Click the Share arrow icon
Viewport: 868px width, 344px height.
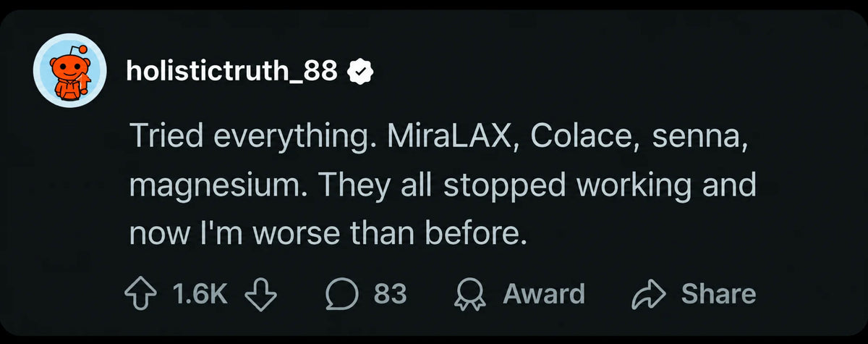(x=647, y=294)
